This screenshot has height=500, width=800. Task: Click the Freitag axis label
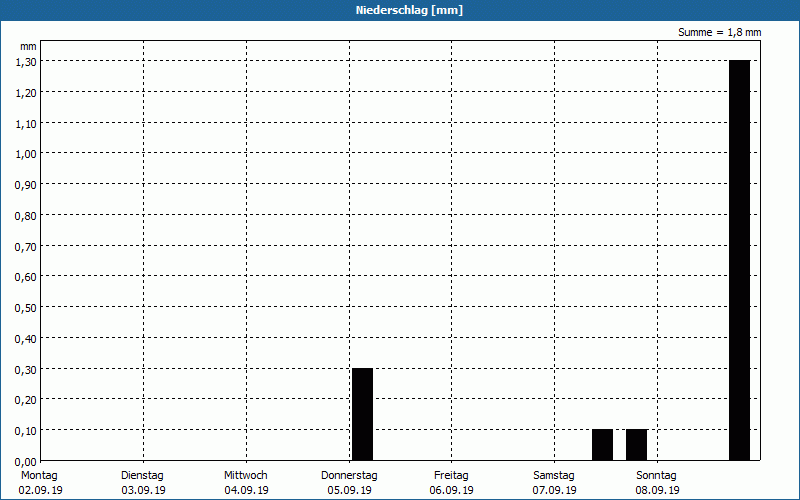tap(451, 476)
